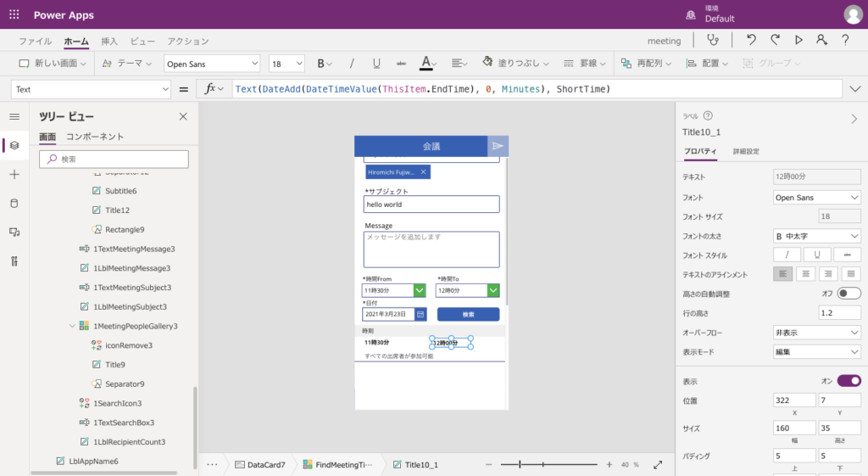Open the property selector dropdown showing Text
This screenshot has height=476, width=868.
[x=91, y=89]
